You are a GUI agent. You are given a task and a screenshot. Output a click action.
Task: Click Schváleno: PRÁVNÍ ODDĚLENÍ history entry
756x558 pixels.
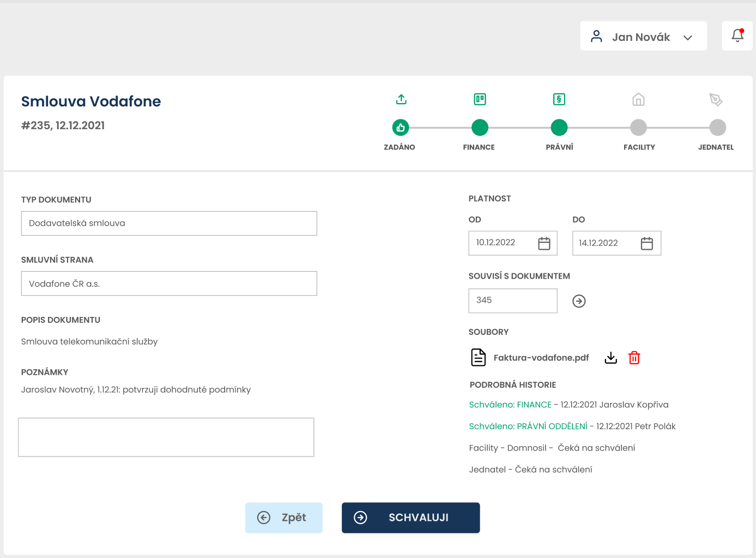[572, 426]
